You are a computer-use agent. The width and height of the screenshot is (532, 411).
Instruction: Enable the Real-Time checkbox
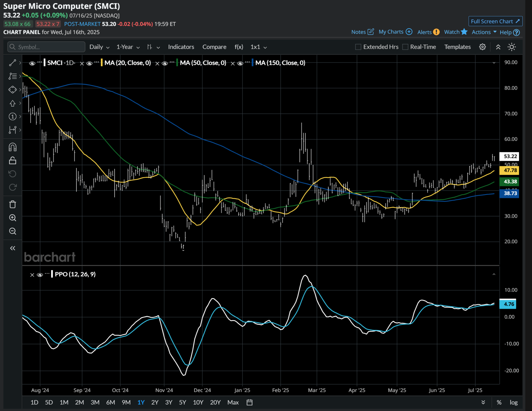405,47
